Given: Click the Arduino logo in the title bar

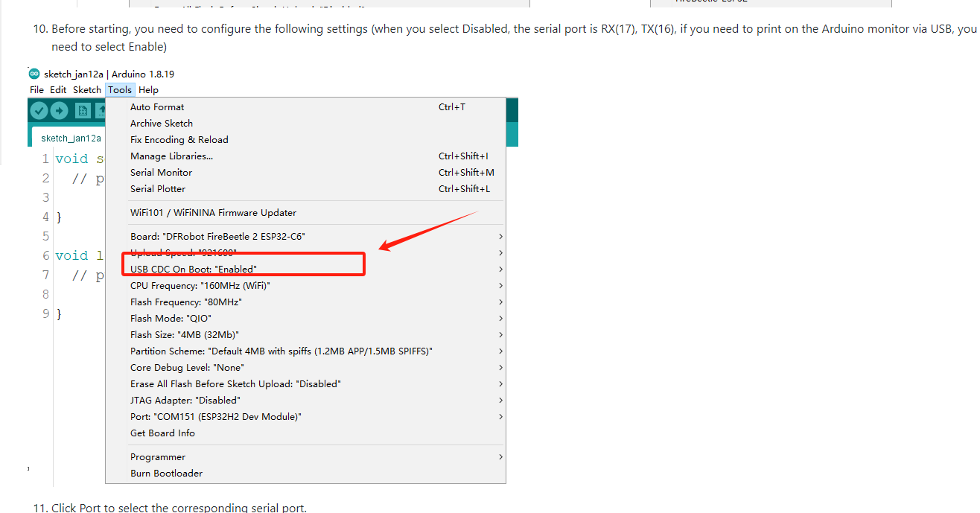Looking at the screenshot, I should (x=34, y=74).
